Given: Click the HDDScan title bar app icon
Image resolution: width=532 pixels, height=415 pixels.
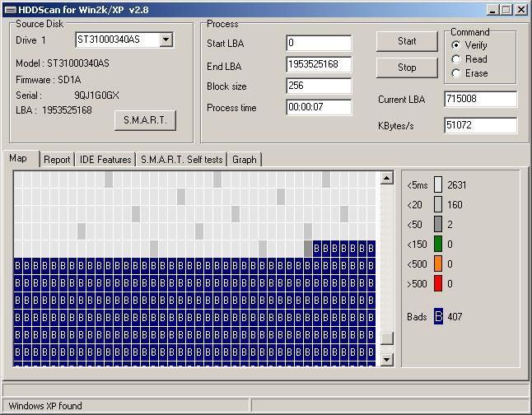Looking at the screenshot, I should (x=10, y=10).
